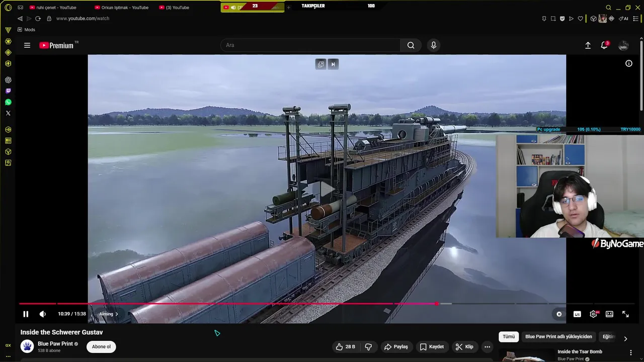The width and height of the screenshot is (644, 362).
Task: Toggle subtitles (captions) on the player
Action: coord(577,314)
